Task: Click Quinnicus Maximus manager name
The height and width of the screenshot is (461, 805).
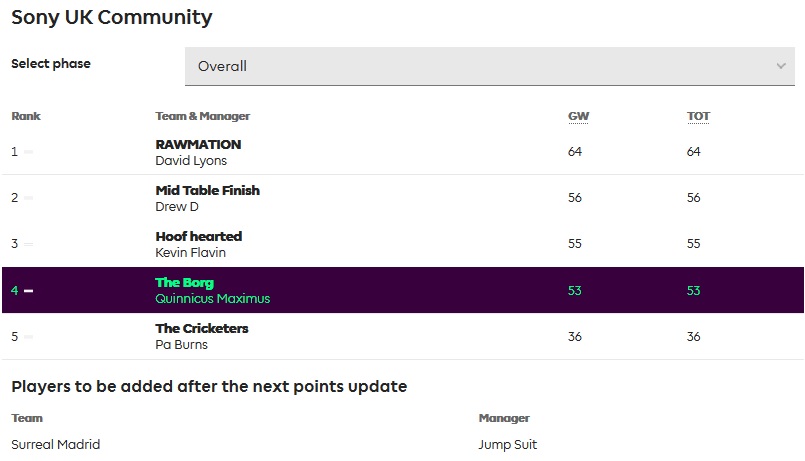Action: point(212,298)
